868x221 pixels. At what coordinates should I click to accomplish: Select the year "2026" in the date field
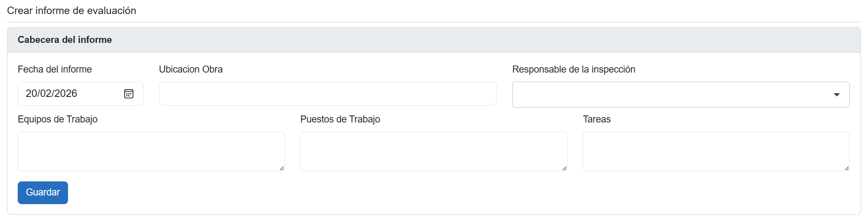pyautogui.click(x=66, y=94)
